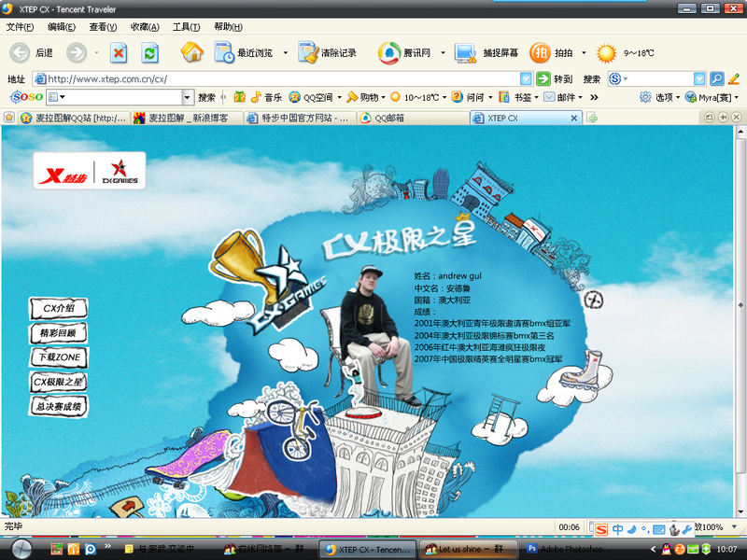Click the address URL field
This screenshot has height=560, width=747.
pos(276,78)
